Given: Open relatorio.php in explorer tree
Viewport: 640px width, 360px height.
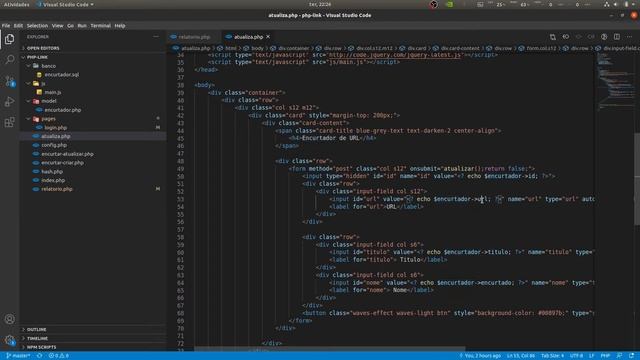Looking at the screenshot, I should coord(57,189).
